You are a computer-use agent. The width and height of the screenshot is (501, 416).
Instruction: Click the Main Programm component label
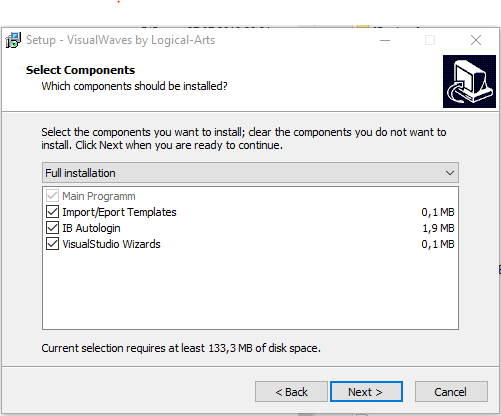(x=99, y=196)
